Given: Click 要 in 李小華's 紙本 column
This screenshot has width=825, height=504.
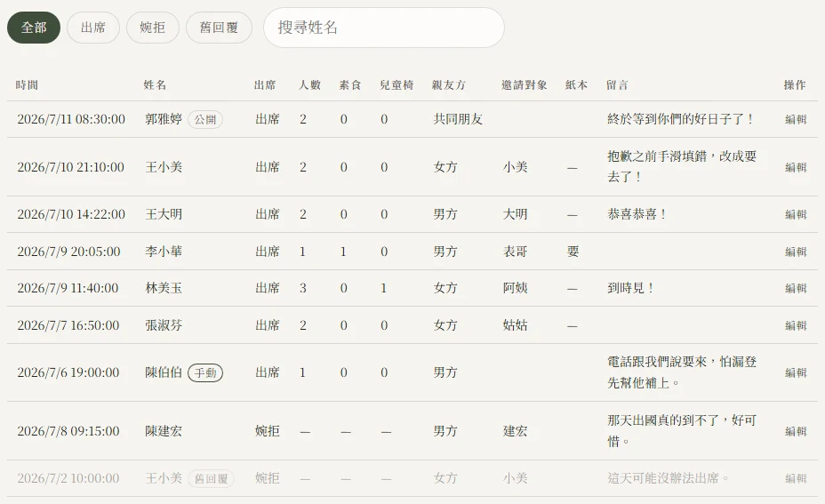Looking at the screenshot, I should coord(573,252).
